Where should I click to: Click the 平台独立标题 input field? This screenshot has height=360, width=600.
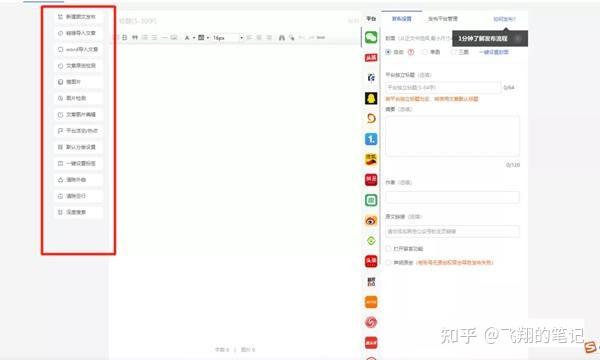(443, 88)
